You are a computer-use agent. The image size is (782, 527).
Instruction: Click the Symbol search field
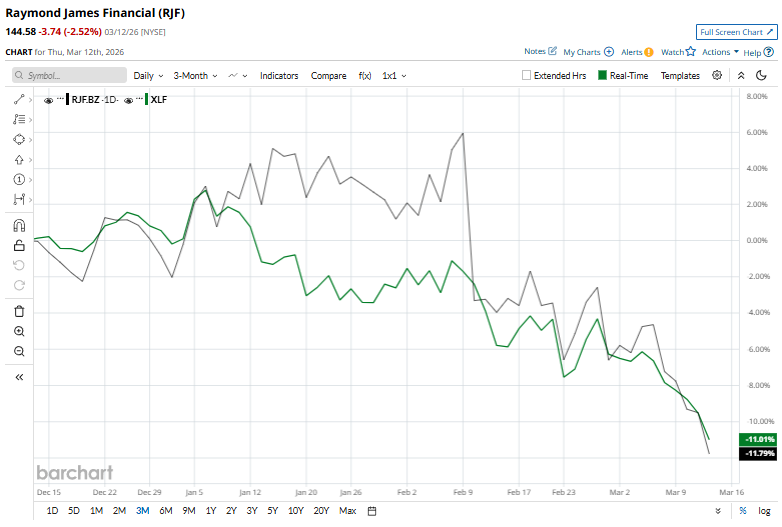70,75
